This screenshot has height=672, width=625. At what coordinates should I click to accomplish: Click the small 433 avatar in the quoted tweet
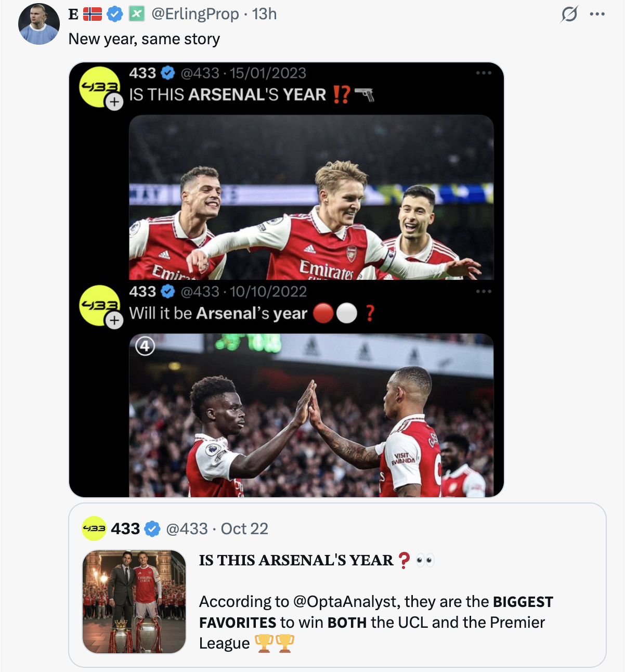tap(94, 528)
